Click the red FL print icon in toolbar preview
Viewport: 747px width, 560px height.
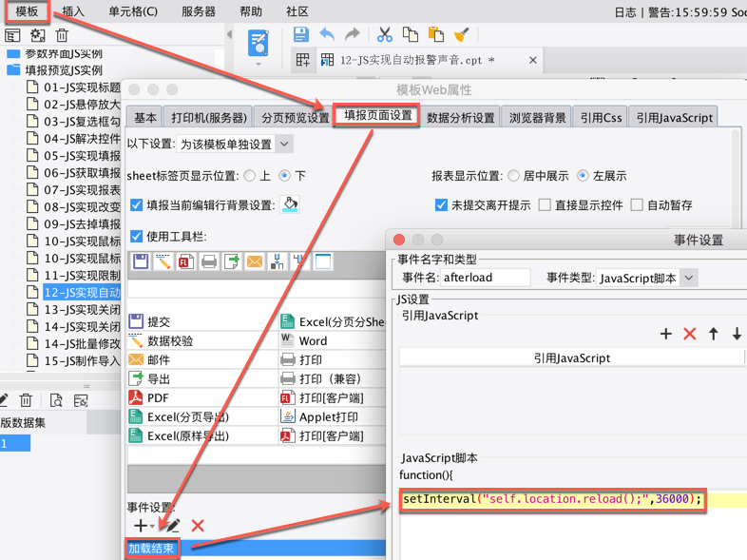[185, 261]
